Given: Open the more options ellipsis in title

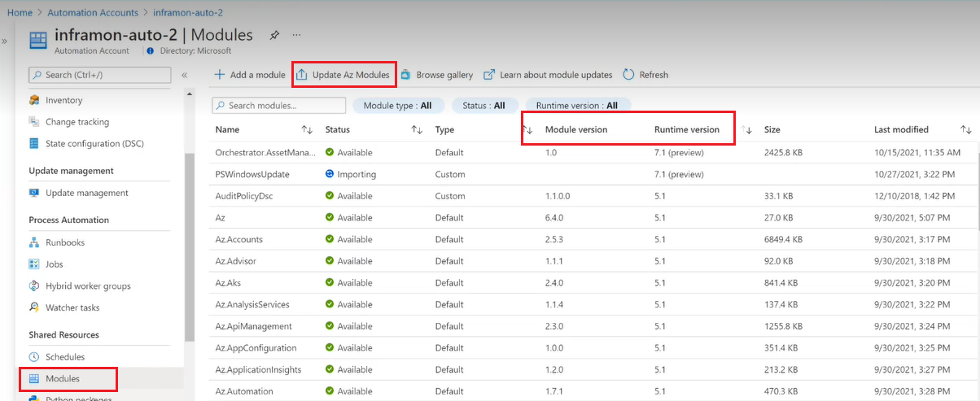Looking at the screenshot, I should 297,36.
